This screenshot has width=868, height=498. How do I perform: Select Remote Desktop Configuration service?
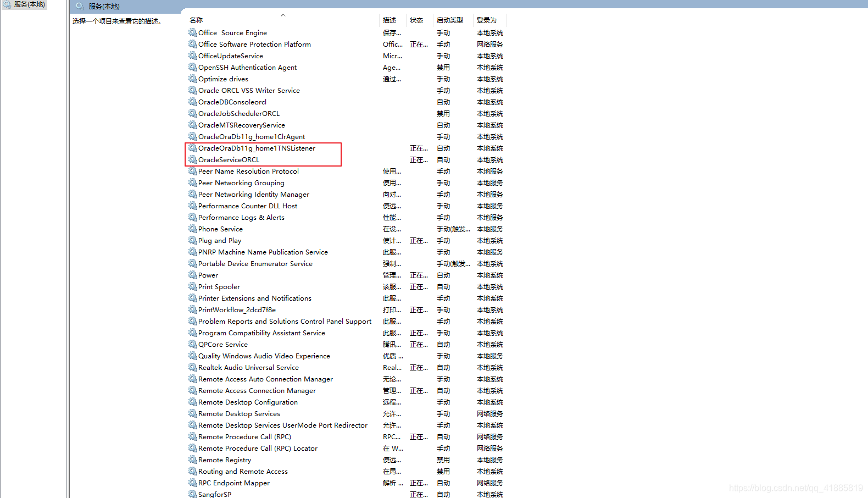click(x=346, y=402)
